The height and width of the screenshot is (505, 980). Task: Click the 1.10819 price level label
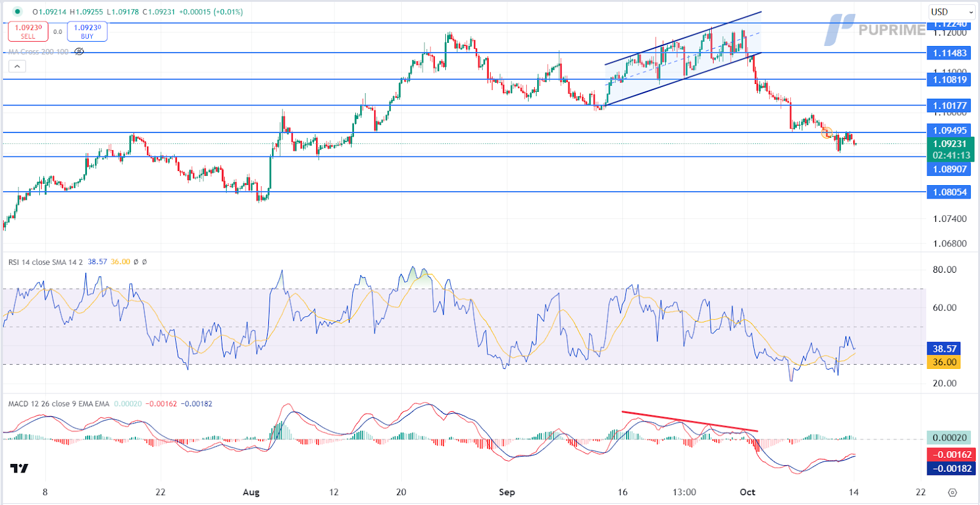click(949, 80)
